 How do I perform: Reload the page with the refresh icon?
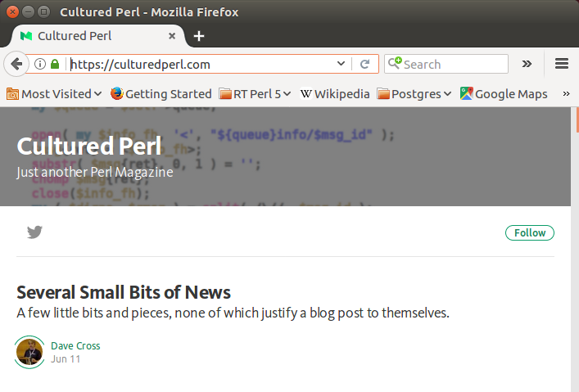(x=365, y=64)
